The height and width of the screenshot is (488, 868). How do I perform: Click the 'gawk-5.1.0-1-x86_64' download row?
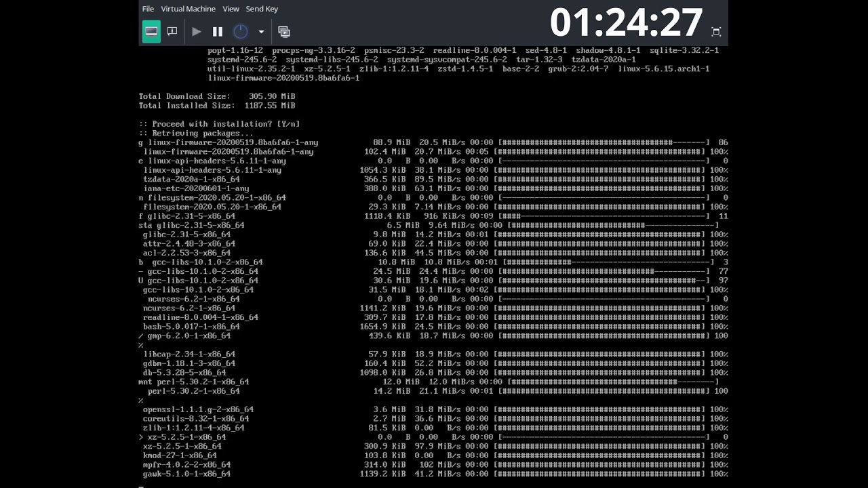pos(435,474)
